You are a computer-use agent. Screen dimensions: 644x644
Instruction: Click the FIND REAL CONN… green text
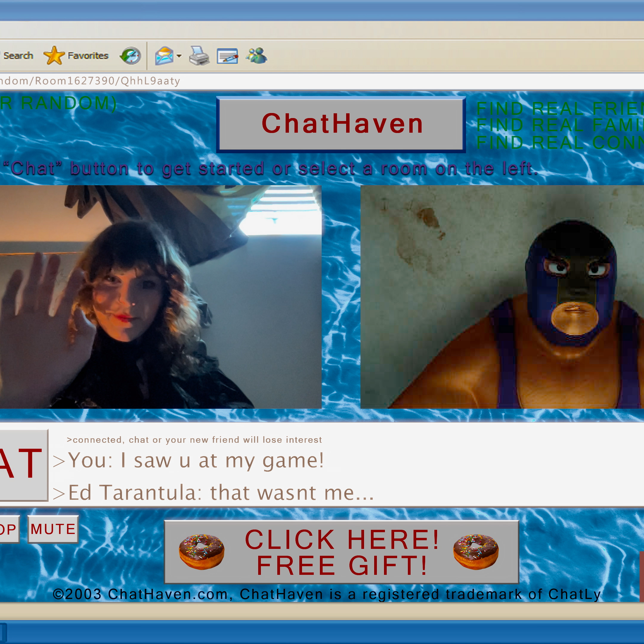(560, 142)
